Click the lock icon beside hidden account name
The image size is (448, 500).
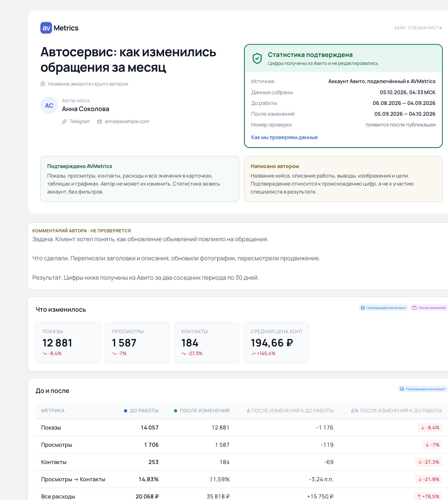click(x=43, y=84)
